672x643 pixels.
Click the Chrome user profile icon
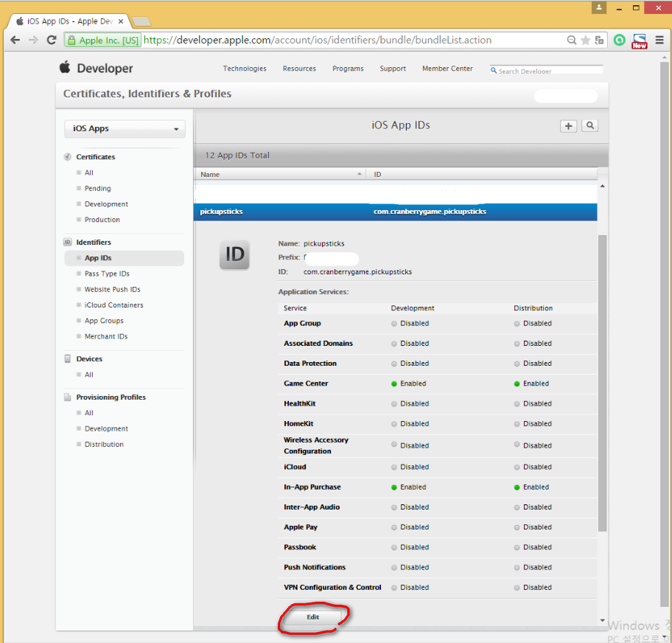599,7
